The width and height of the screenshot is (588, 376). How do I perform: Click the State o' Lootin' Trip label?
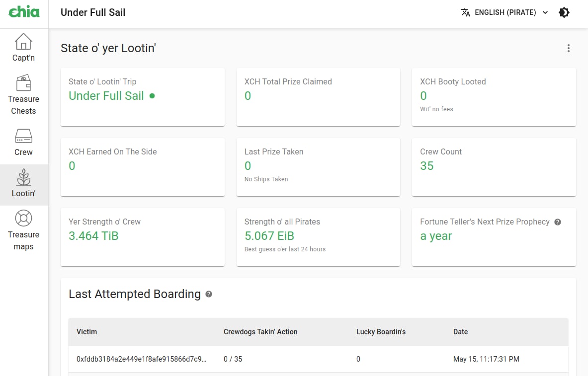point(102,82)
